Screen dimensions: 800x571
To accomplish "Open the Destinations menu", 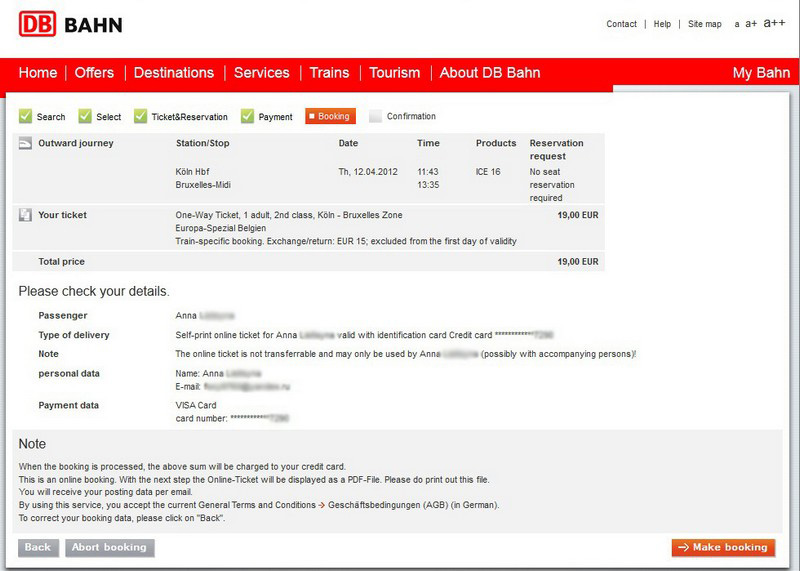I will click(174, 72).
